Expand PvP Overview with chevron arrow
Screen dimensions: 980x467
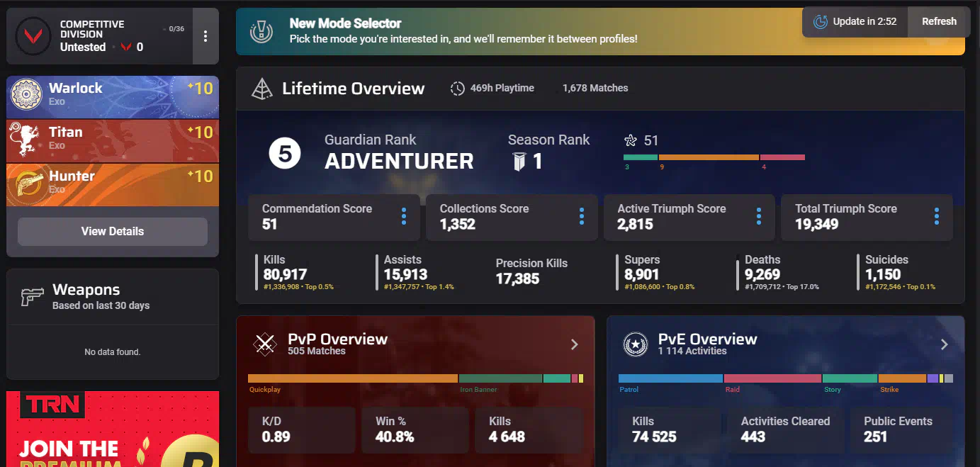point(575,344)
